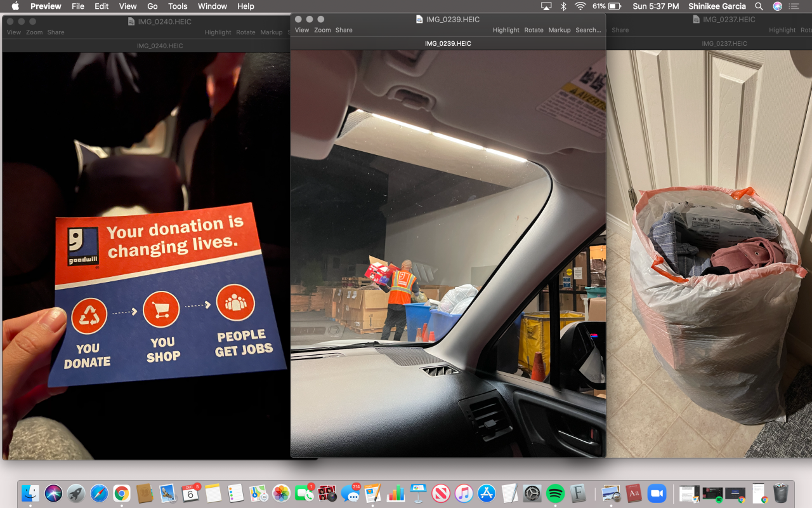
Task: Open Google Chrome from the Dock
Action: coord(122,493)
